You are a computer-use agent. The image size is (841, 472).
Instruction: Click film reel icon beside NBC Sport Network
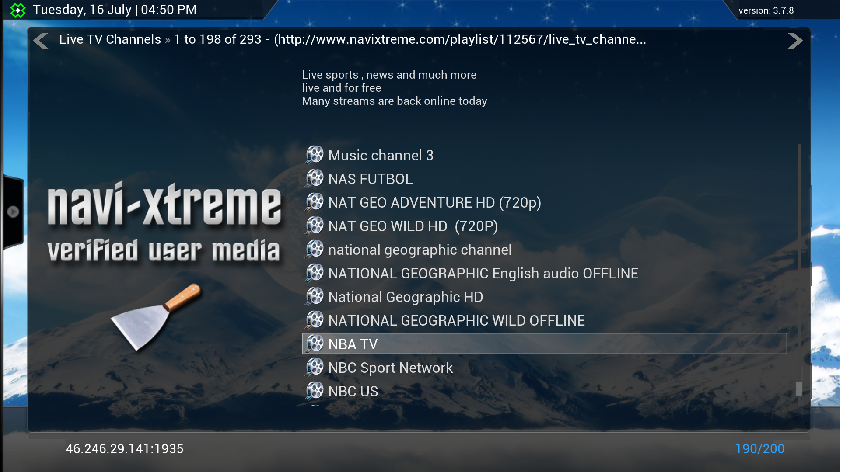point(315,367)
